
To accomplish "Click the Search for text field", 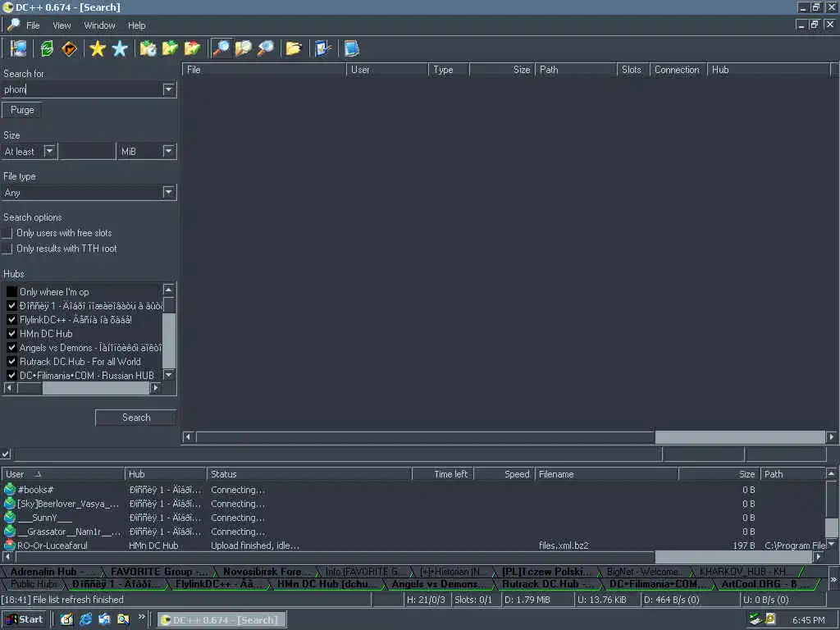I will (x=83, y=89).
